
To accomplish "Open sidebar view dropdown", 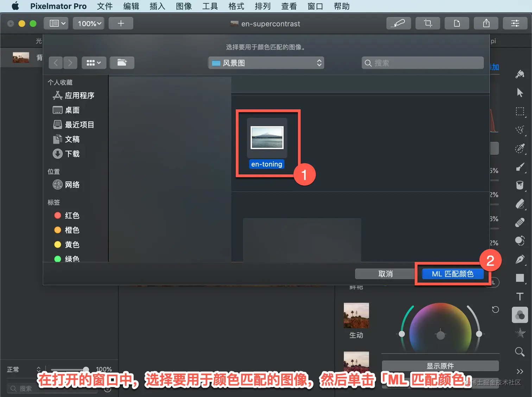I will point(56,23).
